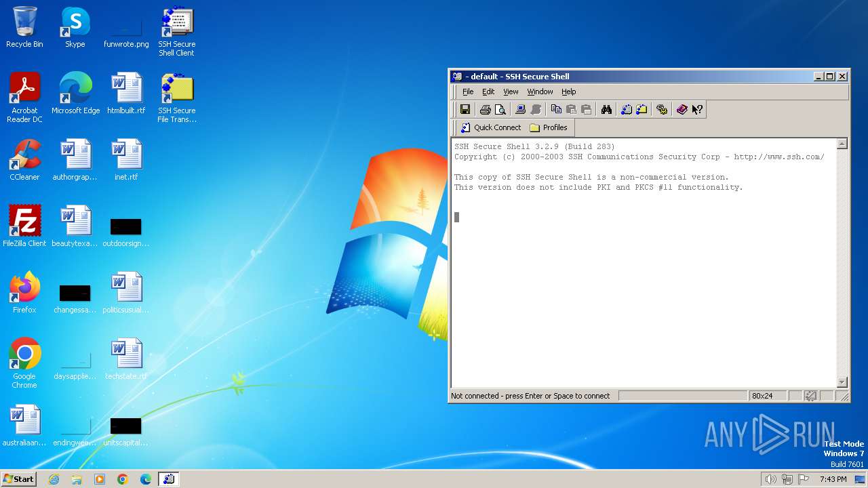
Task: Open the Window menu
Action: coord(540,91)
